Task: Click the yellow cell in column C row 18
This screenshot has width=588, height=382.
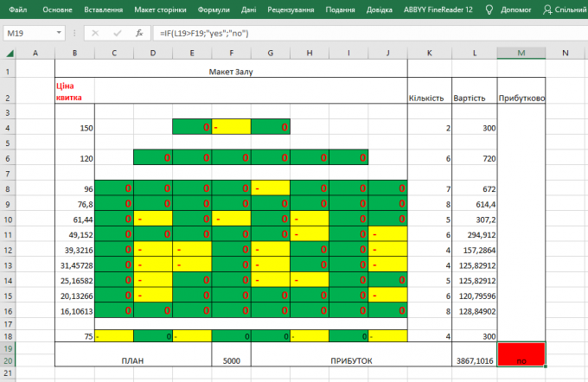Action: 114,336
